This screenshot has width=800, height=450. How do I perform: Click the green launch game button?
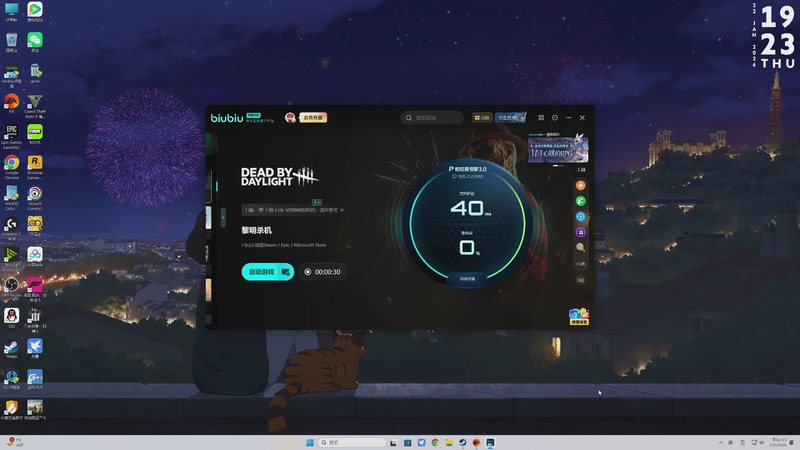(267, 272)
